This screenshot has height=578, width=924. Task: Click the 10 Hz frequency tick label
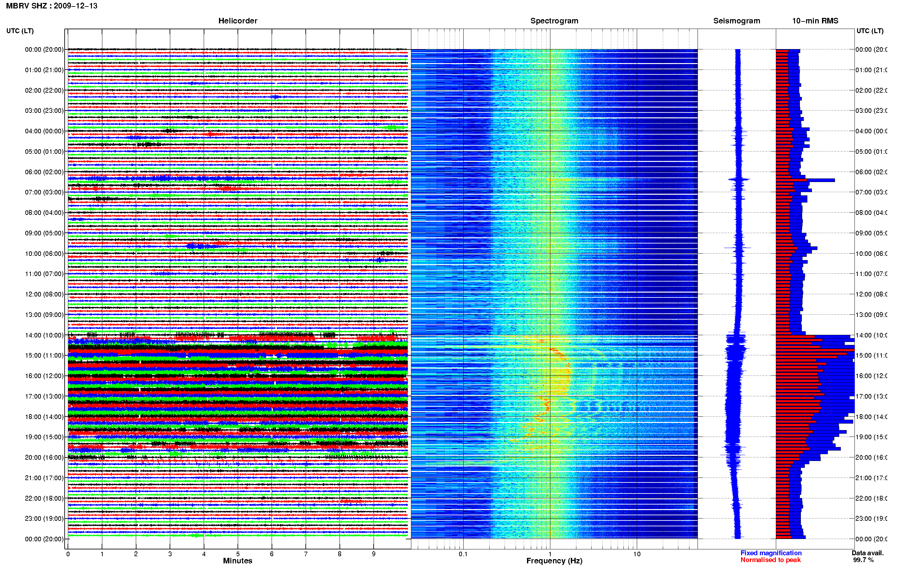(x=637, y=554)
